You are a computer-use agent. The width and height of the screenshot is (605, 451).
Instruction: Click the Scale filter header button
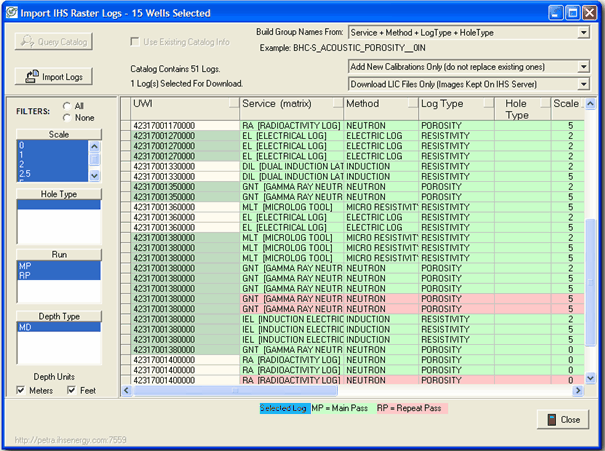[57, 133]
